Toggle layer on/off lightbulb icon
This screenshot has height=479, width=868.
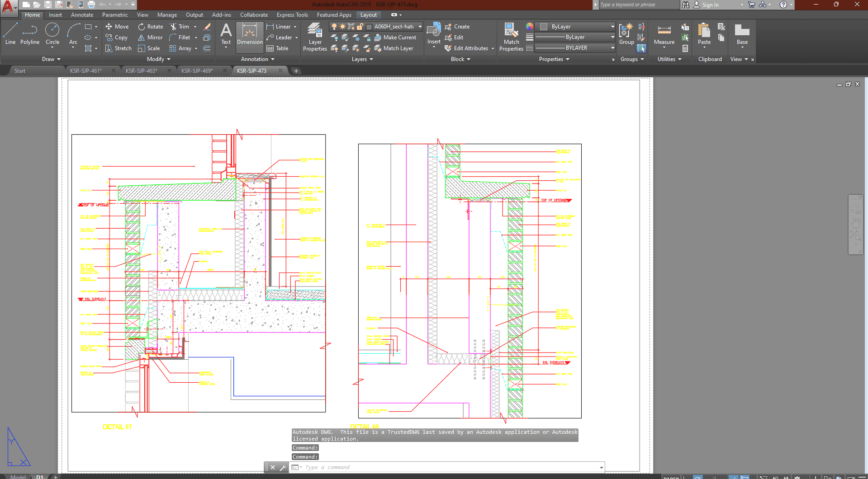point(334,27)
